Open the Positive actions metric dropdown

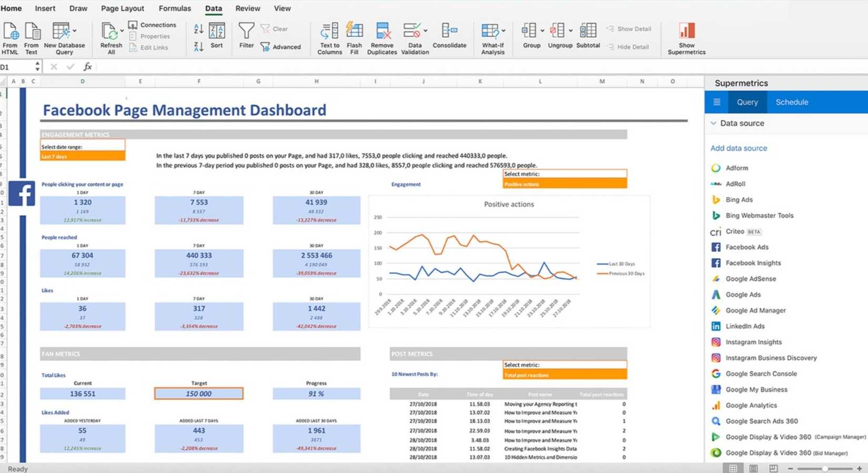click(x=565, y=184)
